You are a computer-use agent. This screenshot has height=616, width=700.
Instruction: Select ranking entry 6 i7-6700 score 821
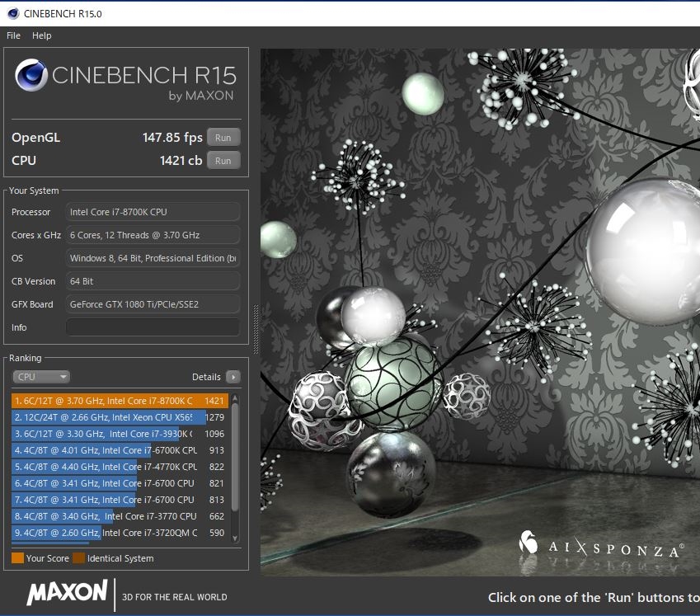(x=120, y=483)
